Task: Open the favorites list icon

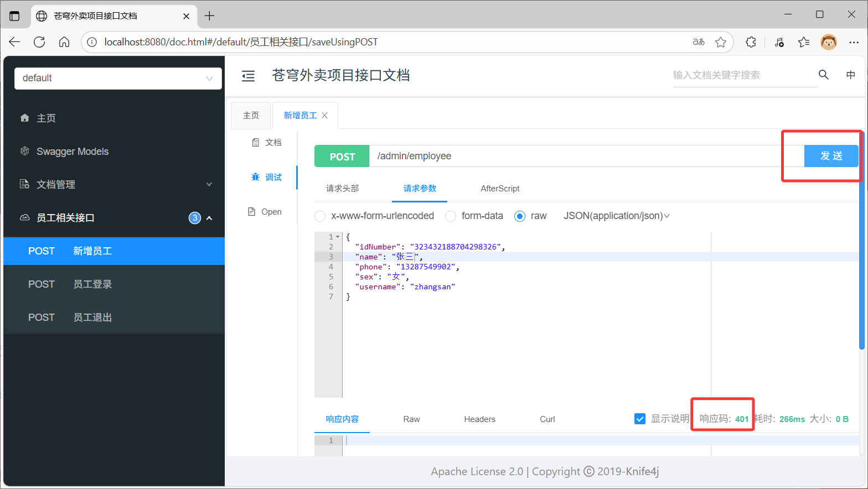Action: [804, 42]
